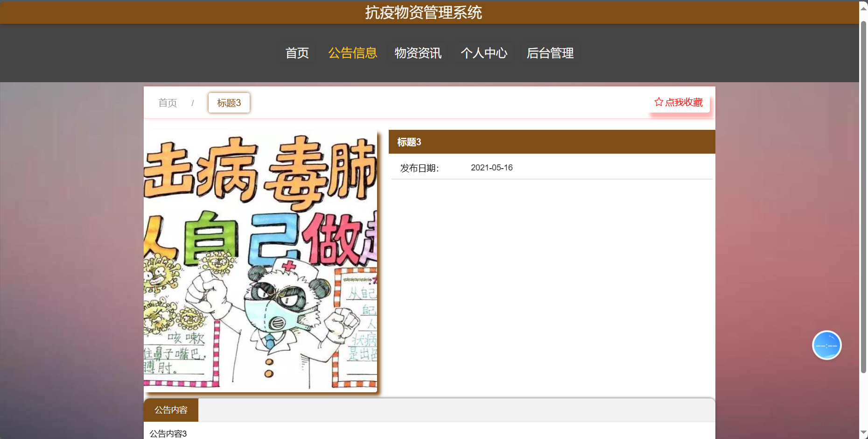Click the scrollbar up arrow
The height and width of the screenshot is (439, 868).
pyautogui.click(x=864, y=8)
